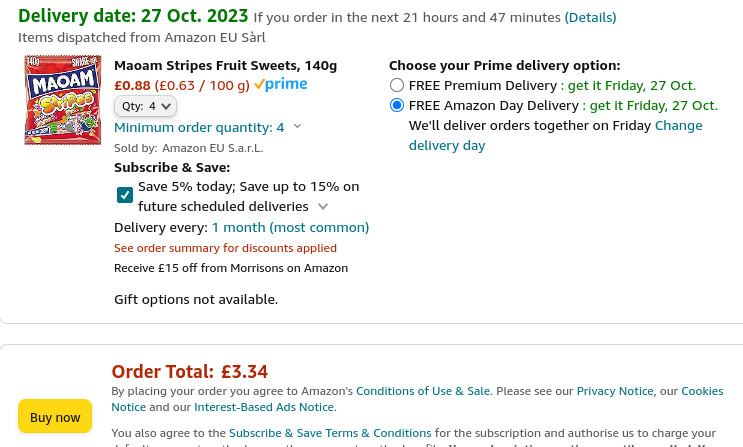
Task: Select FREE Premium Delivery radio option
Action: click(397, 85)
